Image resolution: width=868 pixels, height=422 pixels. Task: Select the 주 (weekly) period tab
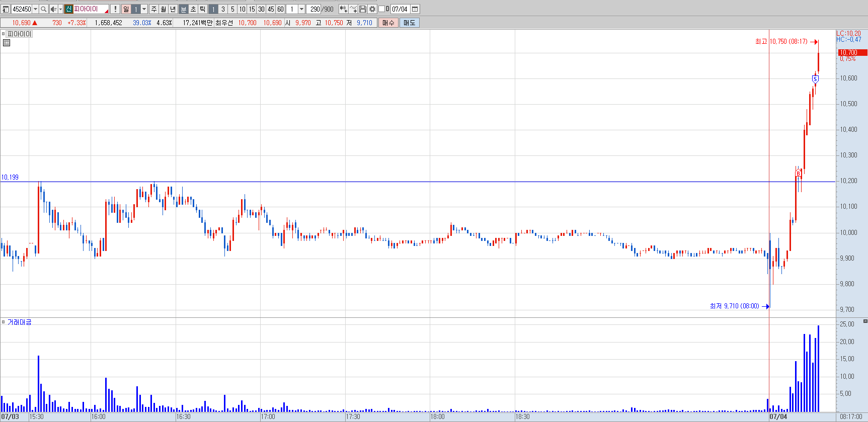[x=154, y=9]
